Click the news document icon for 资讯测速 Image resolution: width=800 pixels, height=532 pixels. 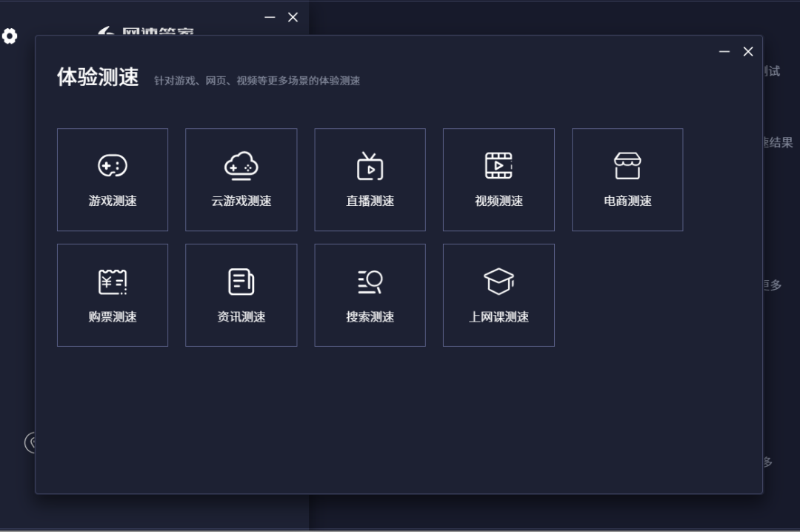pyautogui.click(x=241, y=282)
